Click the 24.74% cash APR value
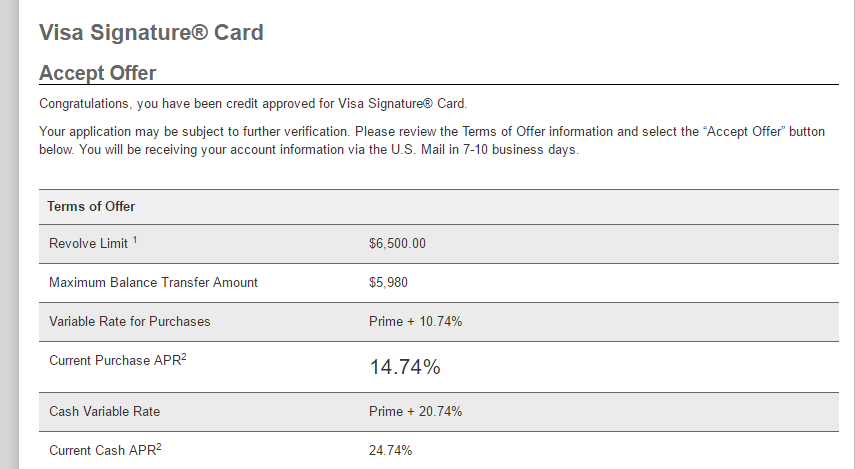Screen dimensions: 855x469 click(390, 450)
